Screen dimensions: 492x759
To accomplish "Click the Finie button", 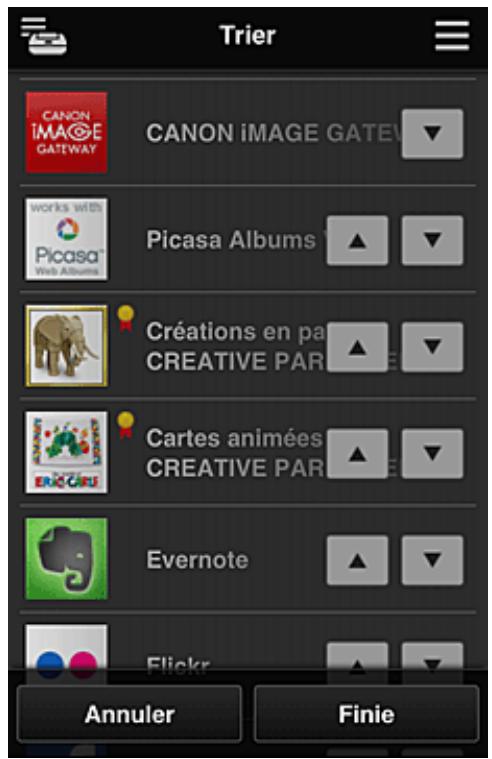I will tap(367, 714).
